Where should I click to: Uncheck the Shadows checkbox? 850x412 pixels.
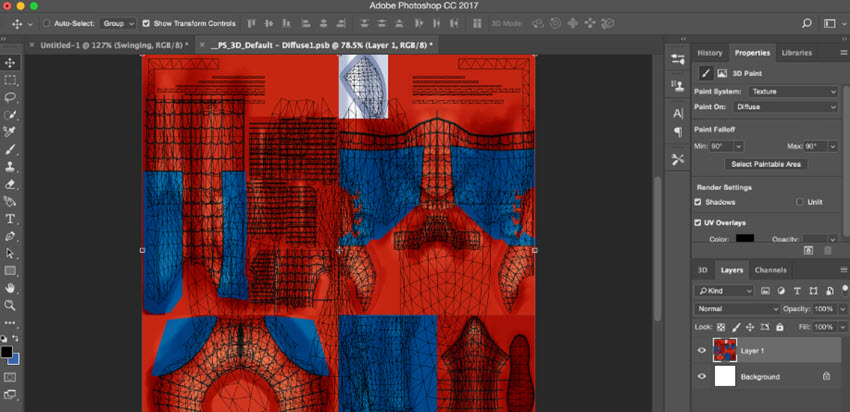pos(698,202)
